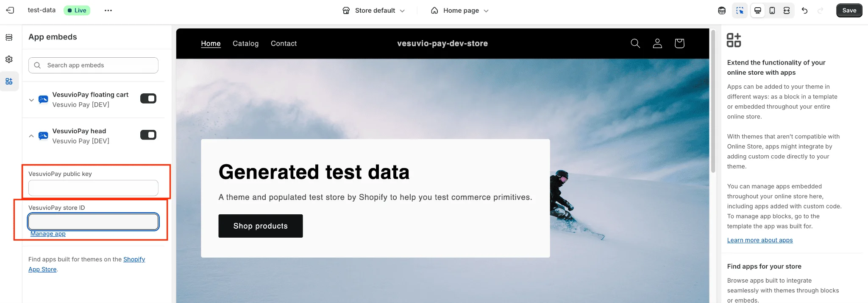Go to Catalog in store navigation
The width and height of the screenshot is (868, 303).
coord(245,43)
